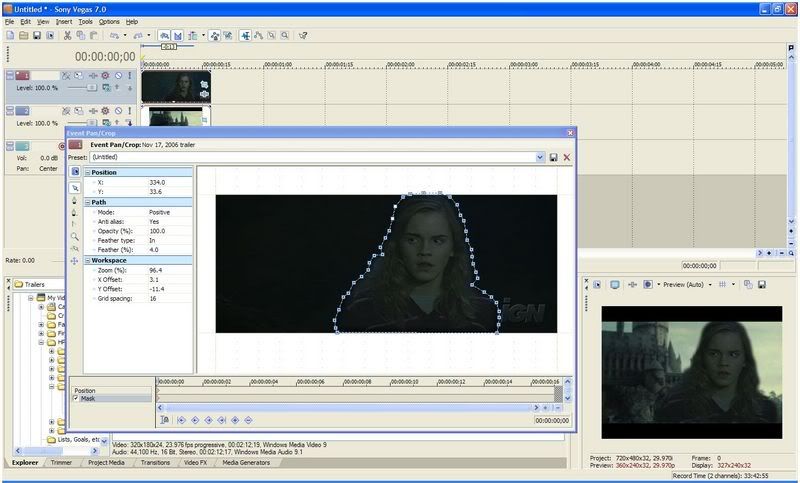800x483 pixels.
Task: Click the Event Pan/Crop icon on track 1 clip
Action: click(x=204, y=84)
